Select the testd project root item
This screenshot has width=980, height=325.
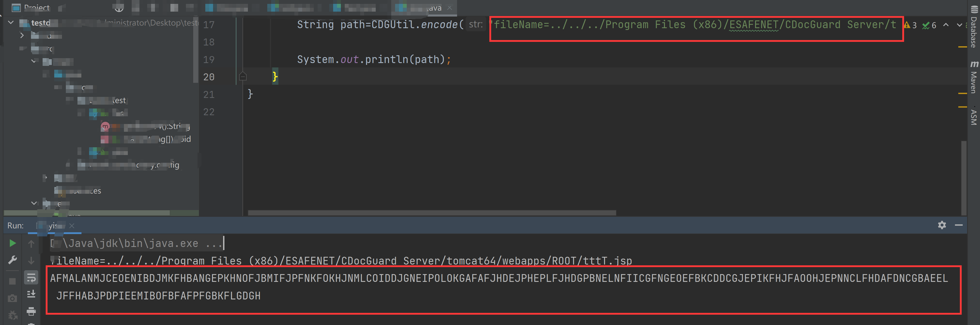click(40, 23)
